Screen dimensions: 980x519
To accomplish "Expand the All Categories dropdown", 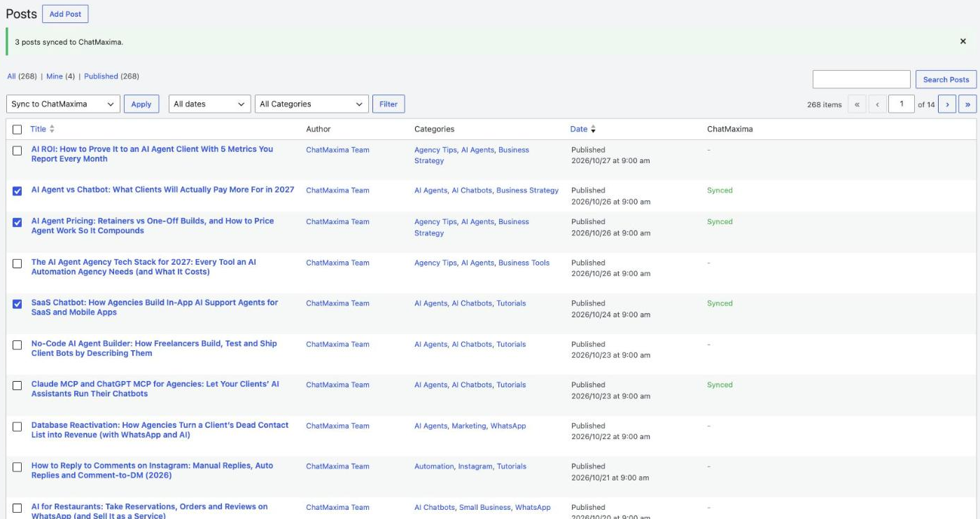I will (311, 104).
